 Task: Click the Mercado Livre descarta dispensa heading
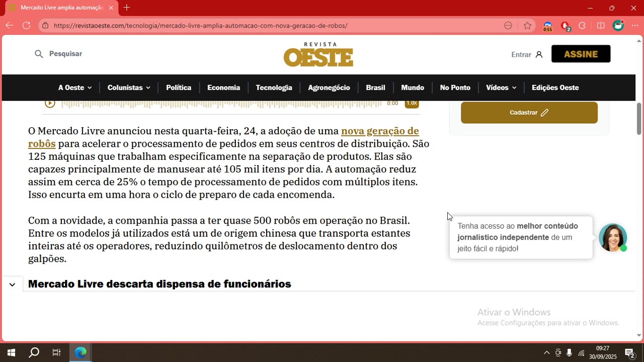(x=159, y=284)
